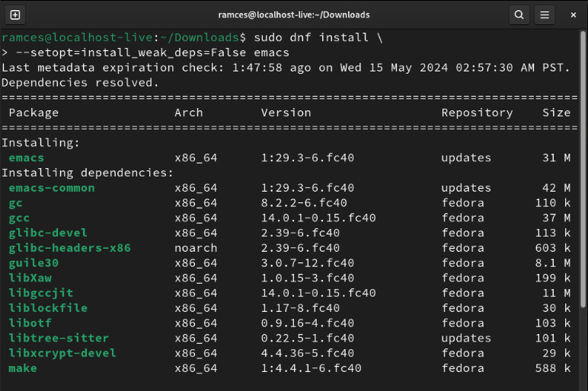Click the terminal vertical scrollbar
588x391 pixels.
(x=583, y=170)
